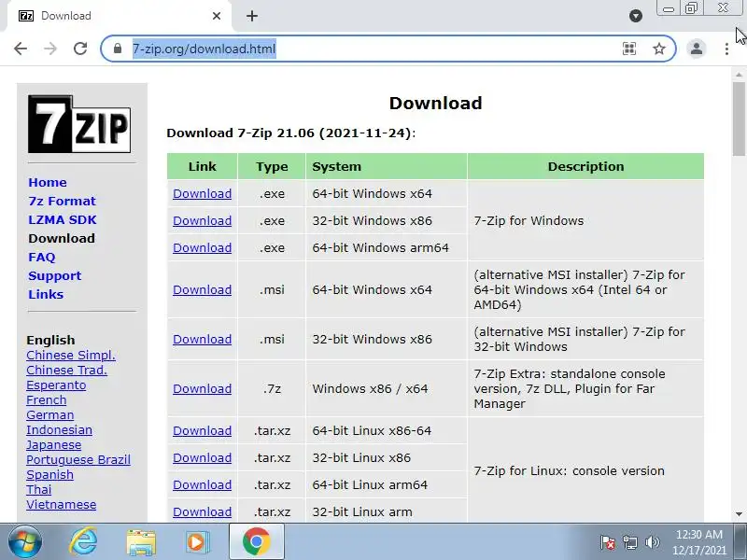This screenshot has width=747, height=560.
Task: Download the .msi for 32-bit Windows x86
Action: point(202,340)
